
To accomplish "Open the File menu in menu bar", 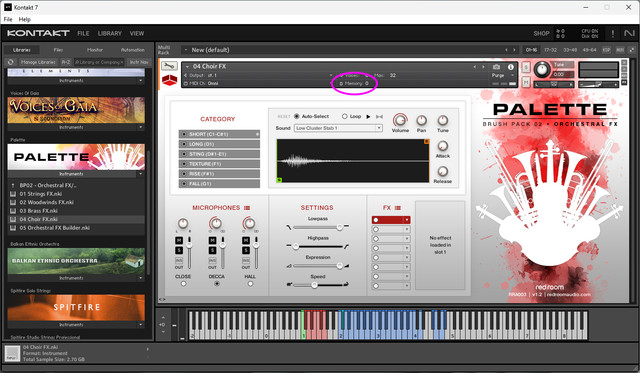I will [x=8, y=19].
